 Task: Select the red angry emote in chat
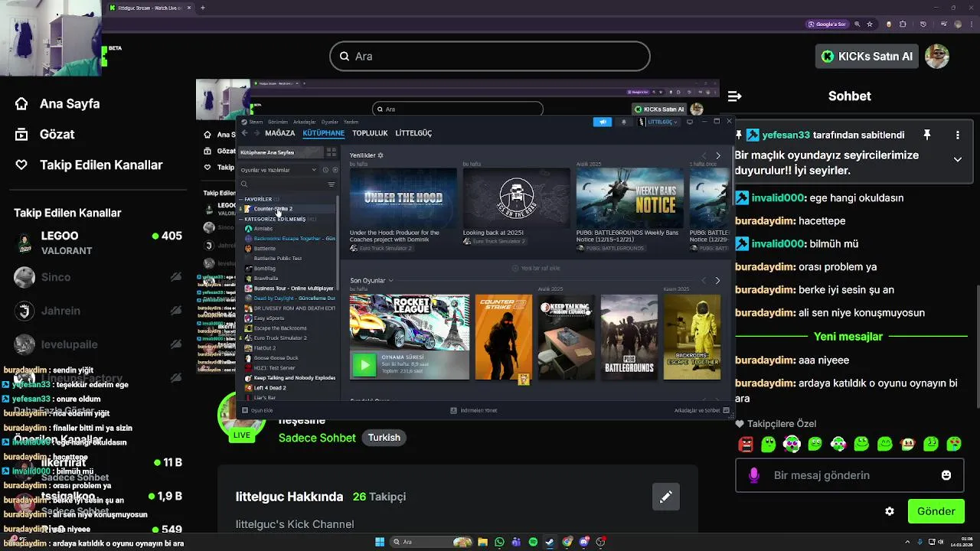tap(746, 444)
